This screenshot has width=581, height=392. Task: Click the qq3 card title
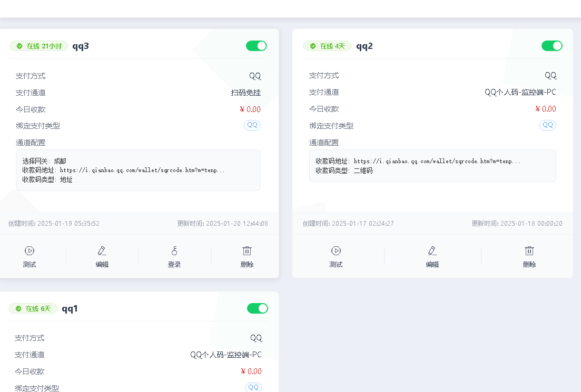[81, 46]
